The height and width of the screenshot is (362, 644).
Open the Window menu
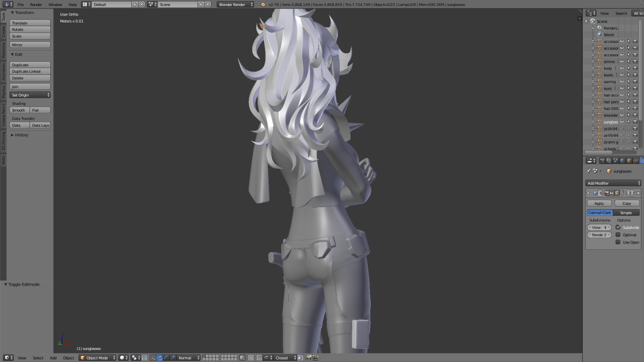pyautogui.click(x=55, y=5)
